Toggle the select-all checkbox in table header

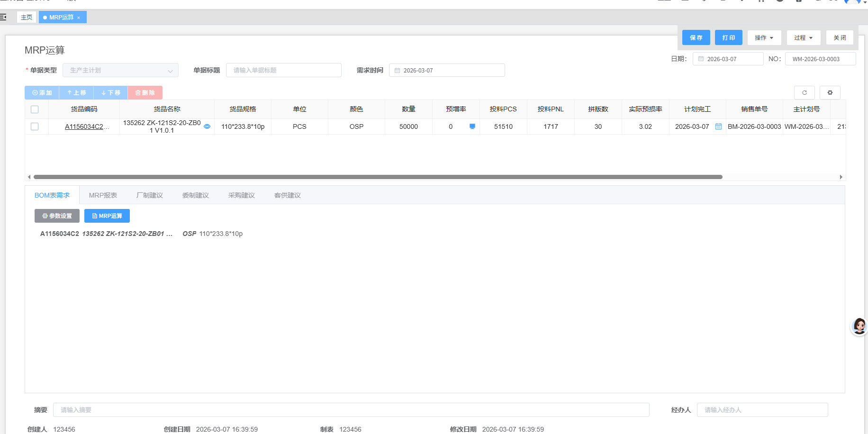[x=35, y=109]
